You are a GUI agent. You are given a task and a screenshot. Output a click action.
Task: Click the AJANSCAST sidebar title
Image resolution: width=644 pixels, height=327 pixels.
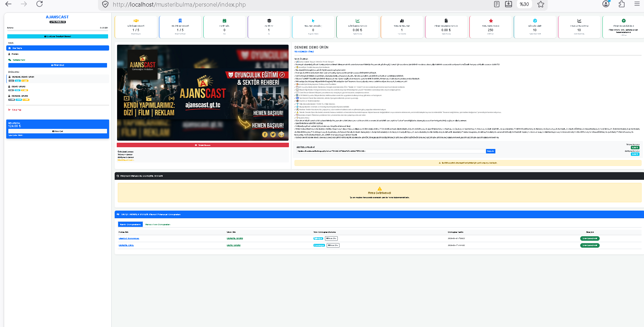[x=57, y=17]
